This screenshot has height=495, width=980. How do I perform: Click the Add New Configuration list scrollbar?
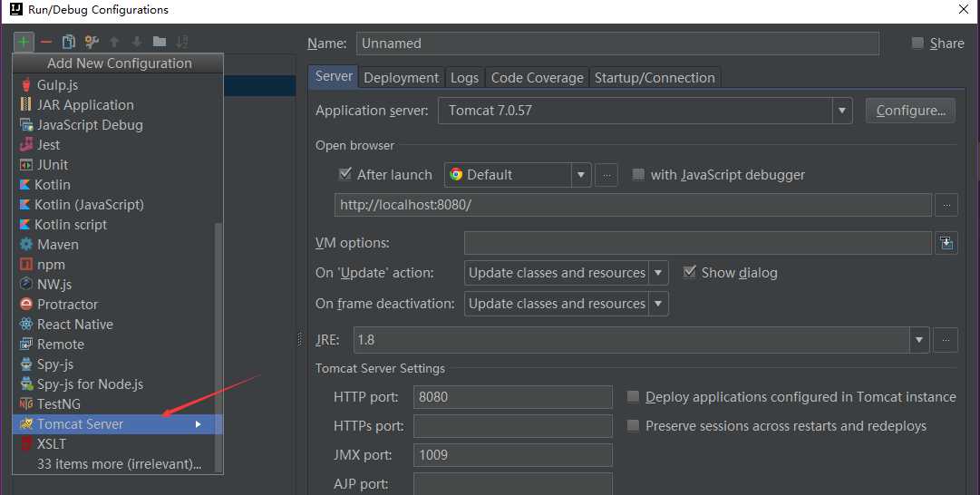tap(218, 347)
